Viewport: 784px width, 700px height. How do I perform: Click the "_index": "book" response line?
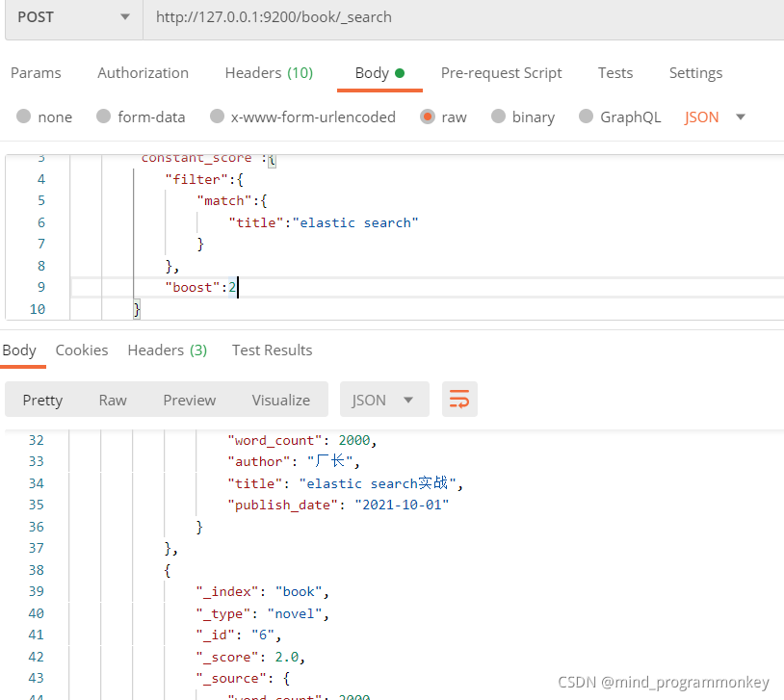pos(263,592)
